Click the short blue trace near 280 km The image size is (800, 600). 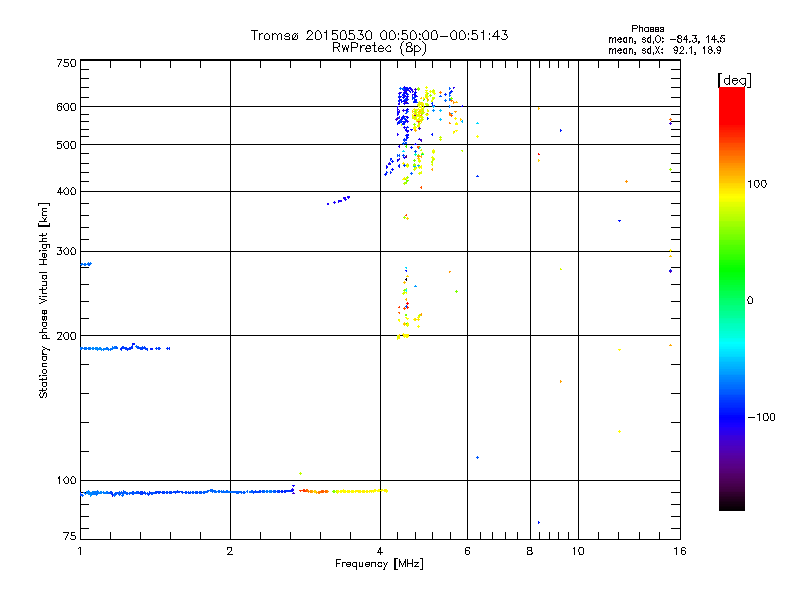click(x=86, y=264)
